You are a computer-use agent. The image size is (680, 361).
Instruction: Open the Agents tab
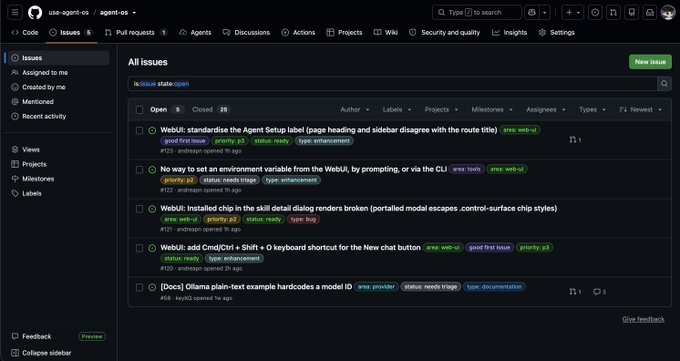[x=196, y=33]
